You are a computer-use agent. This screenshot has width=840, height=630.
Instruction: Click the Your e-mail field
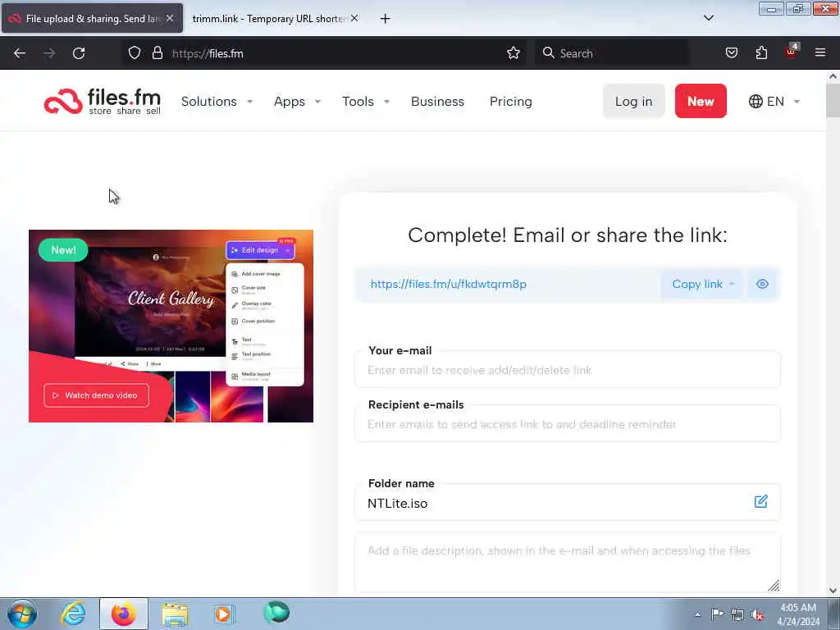coord(568,370)
